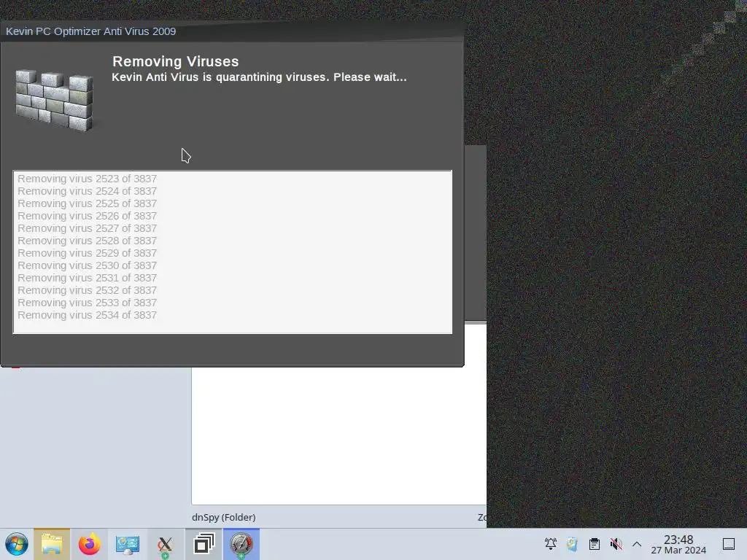Image resolution: width=747 pixels, height=560 pixels.
Task: Open the file manager taskbar icon
Action: point(52,544)
